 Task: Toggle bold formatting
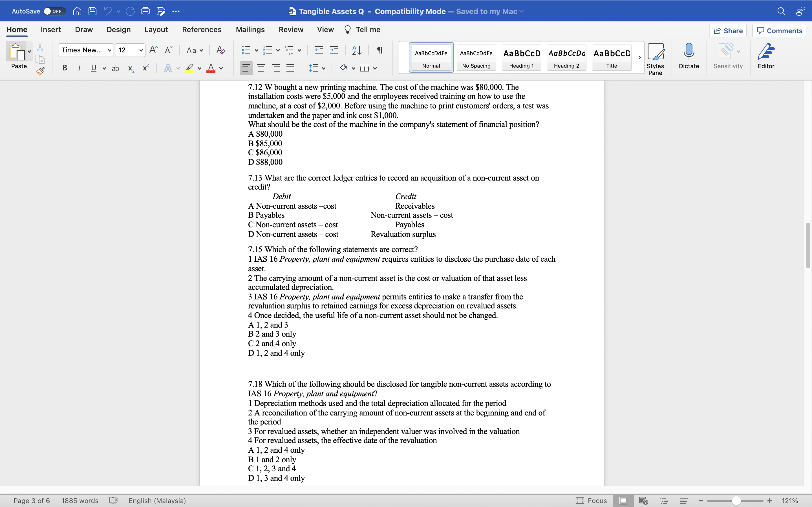click(64, 68)
